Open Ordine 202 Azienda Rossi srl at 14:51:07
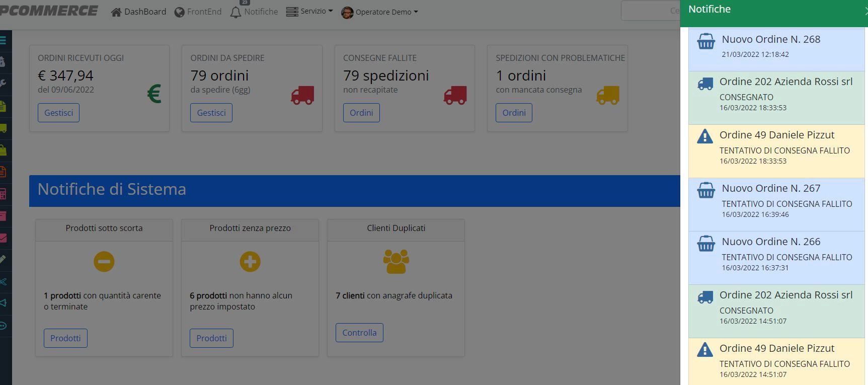The height and width of the screenshot is (385, 868). (x=776, y=312)
